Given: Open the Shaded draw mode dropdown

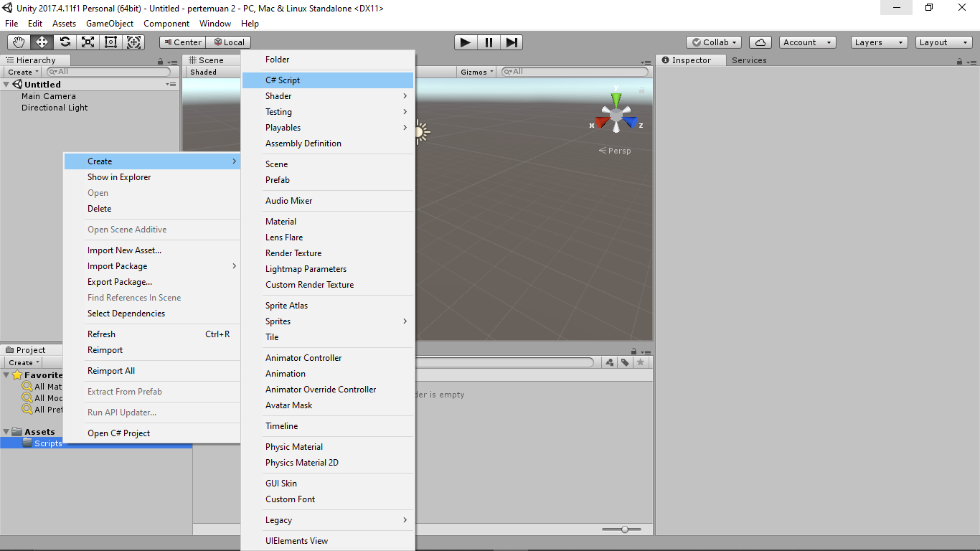Looking at the screenshot, I should click(x=212, y=72).
